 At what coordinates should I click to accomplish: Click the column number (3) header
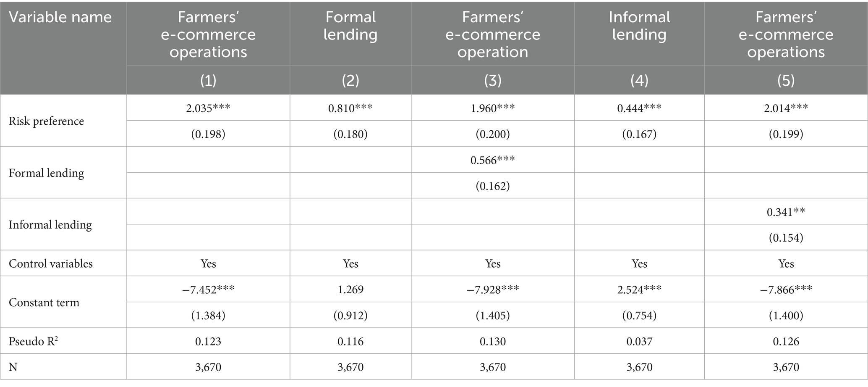pyautogui.click(x=492, y=80)
